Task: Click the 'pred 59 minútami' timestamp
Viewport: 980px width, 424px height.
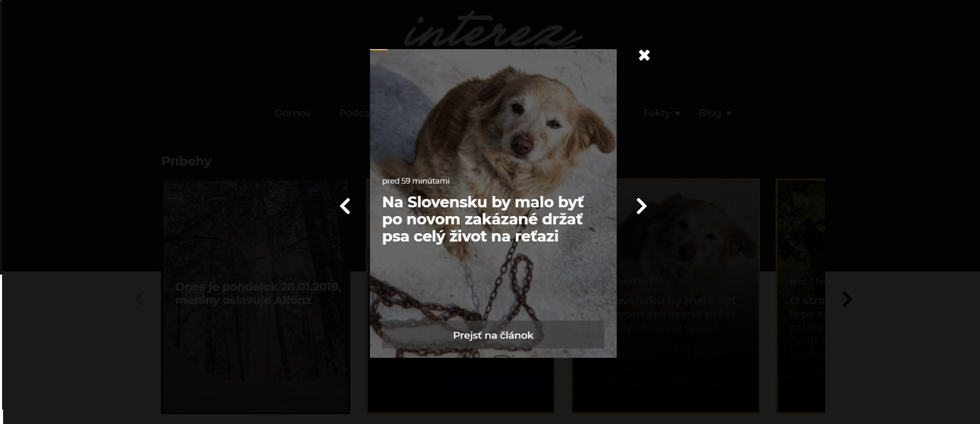Action: click(416, 181)
